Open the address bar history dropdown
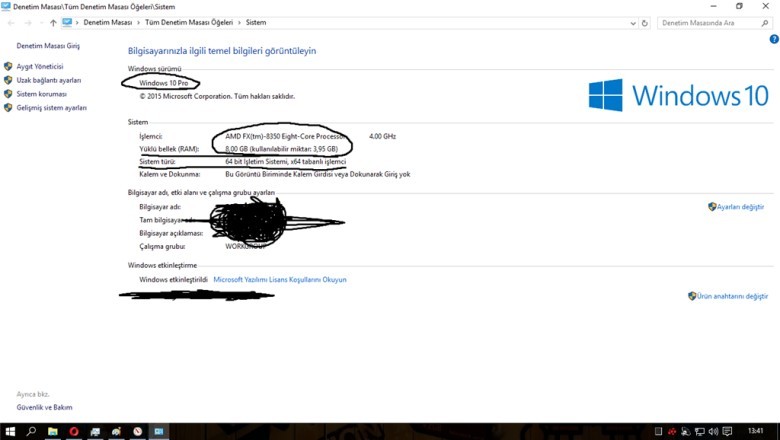This screenshot has width=780, height=440. click(x=633, y=23)
